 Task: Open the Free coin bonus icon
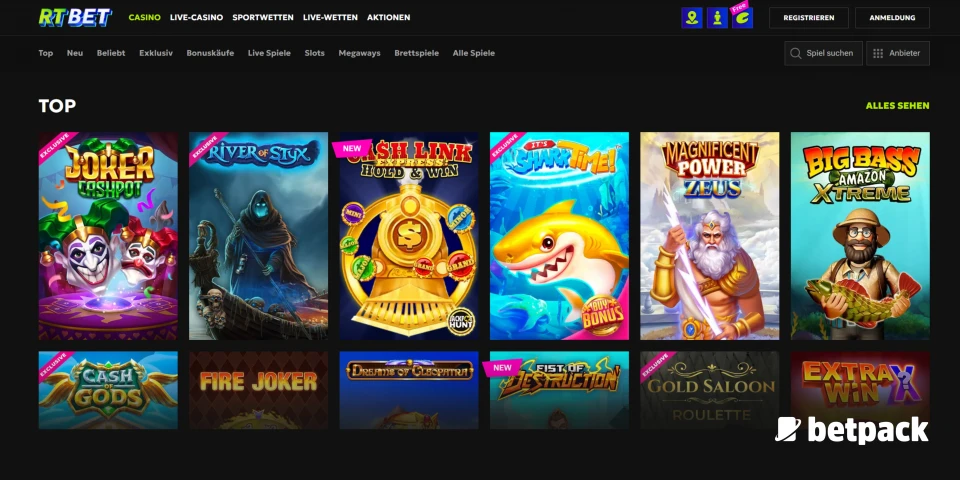[x=742, y=18]
